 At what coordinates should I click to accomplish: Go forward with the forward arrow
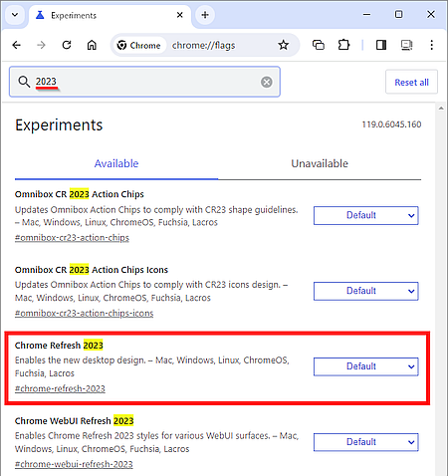41,45
